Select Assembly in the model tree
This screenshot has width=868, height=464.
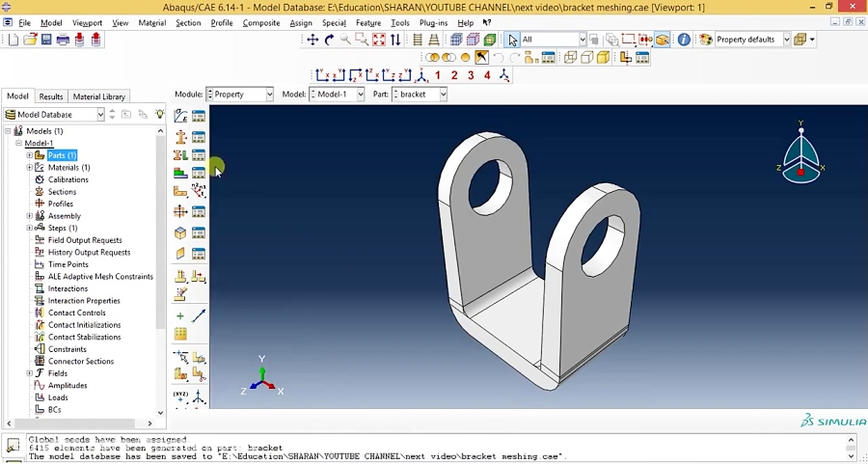click(65, 216)
